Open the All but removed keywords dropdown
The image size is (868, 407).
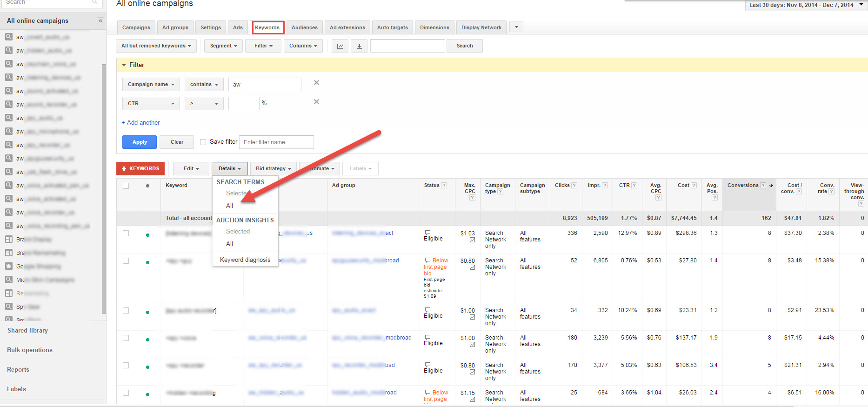click(156, 46)
